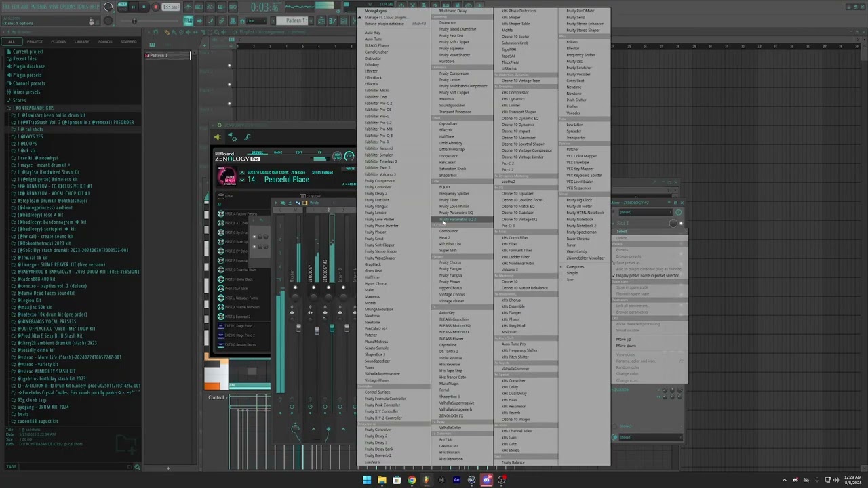Open the bottom (none) mixer routing dropdown
This screenshot has height=488, width=868.
click(x=650, y=437)
